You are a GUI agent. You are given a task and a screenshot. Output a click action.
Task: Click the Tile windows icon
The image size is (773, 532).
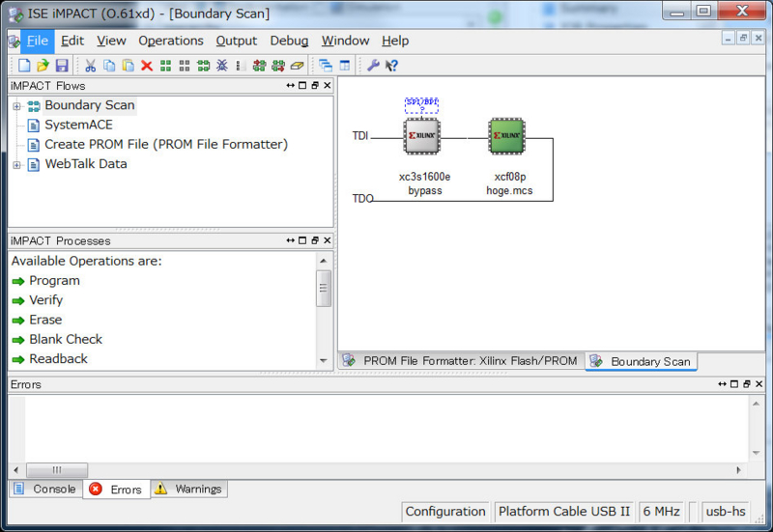pos(345,66)
